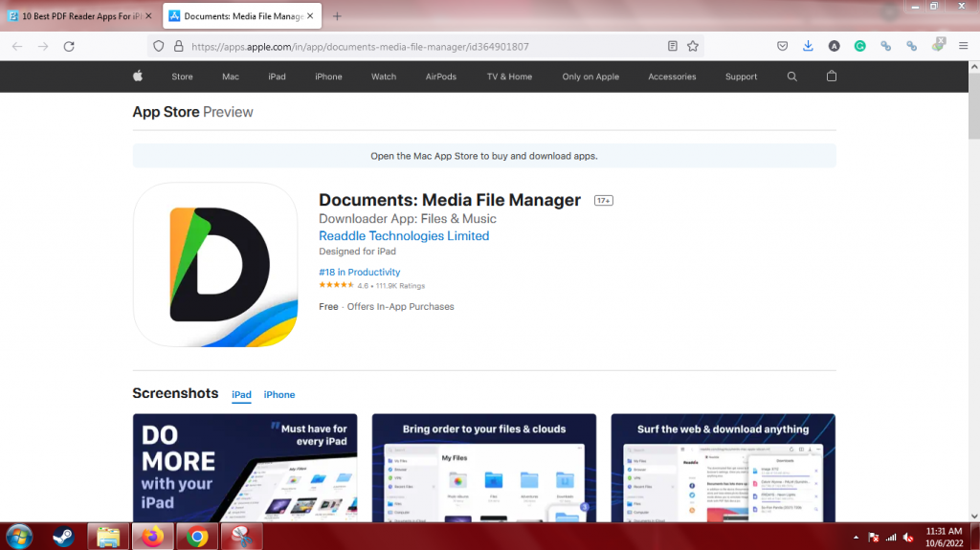Select the Documents: Media File Manager tab

(242, 16)
